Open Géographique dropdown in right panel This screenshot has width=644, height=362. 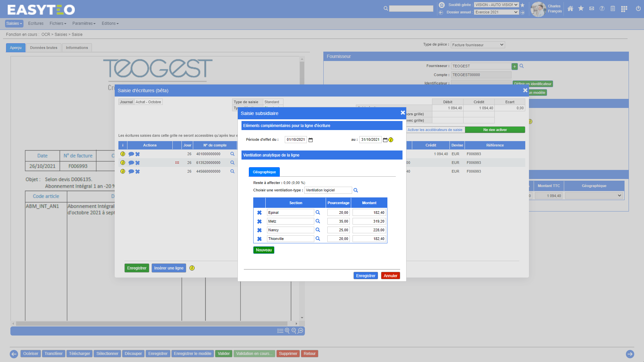[x=594, y=196]
